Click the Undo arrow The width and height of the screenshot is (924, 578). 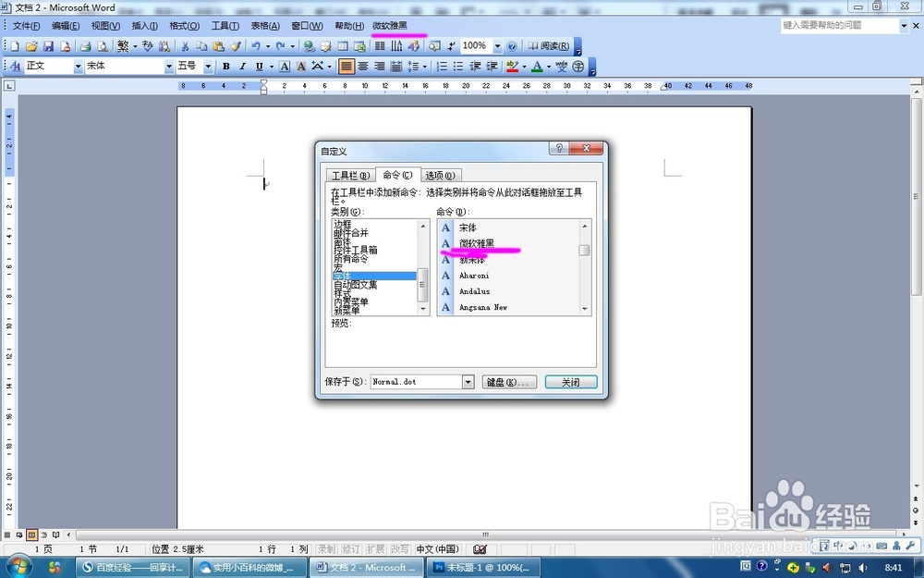tap(256, 46)
